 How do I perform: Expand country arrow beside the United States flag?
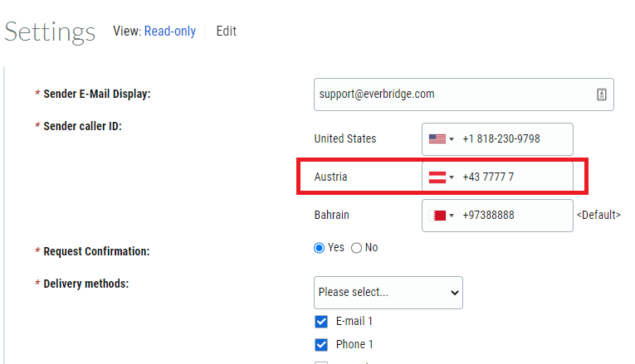point(452,139)
